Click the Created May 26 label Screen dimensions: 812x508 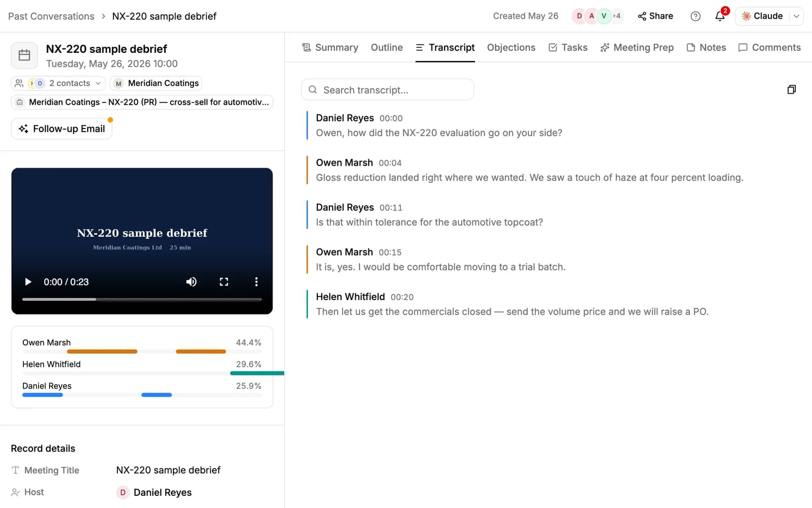tap(525, 16)
